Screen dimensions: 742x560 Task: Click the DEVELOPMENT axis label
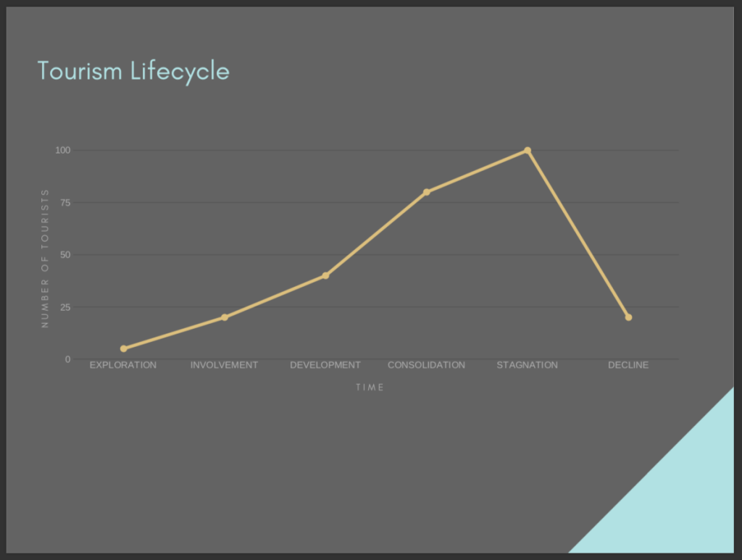pyautogui.click(x=325, y=365)
